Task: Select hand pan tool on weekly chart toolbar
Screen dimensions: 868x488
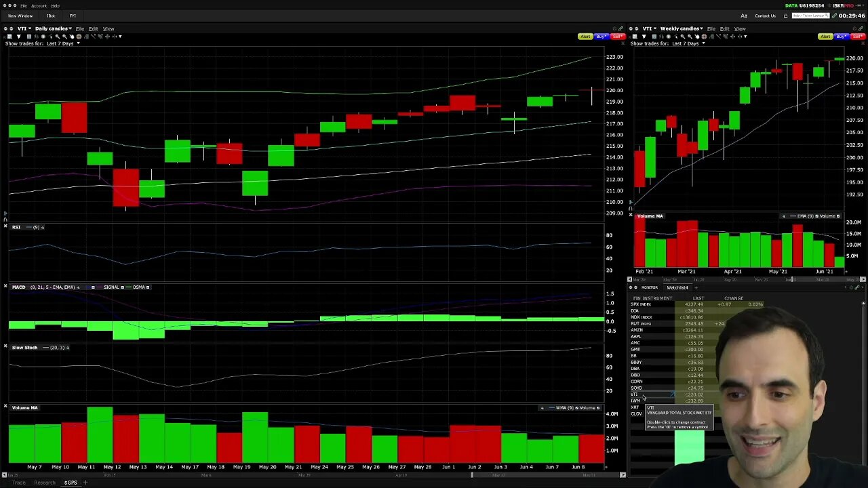Action: pos(697,37)
